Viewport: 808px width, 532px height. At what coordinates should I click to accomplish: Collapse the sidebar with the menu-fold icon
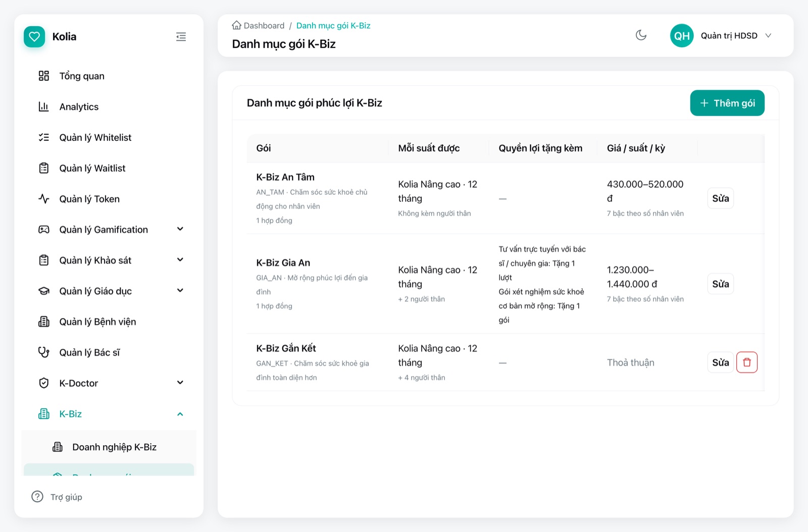(181, 37)
